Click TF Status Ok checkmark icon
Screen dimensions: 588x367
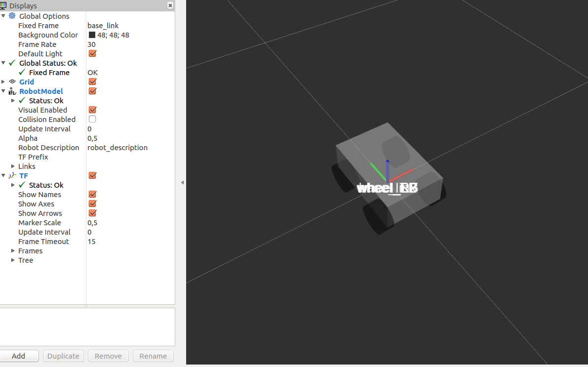point(22,185)
